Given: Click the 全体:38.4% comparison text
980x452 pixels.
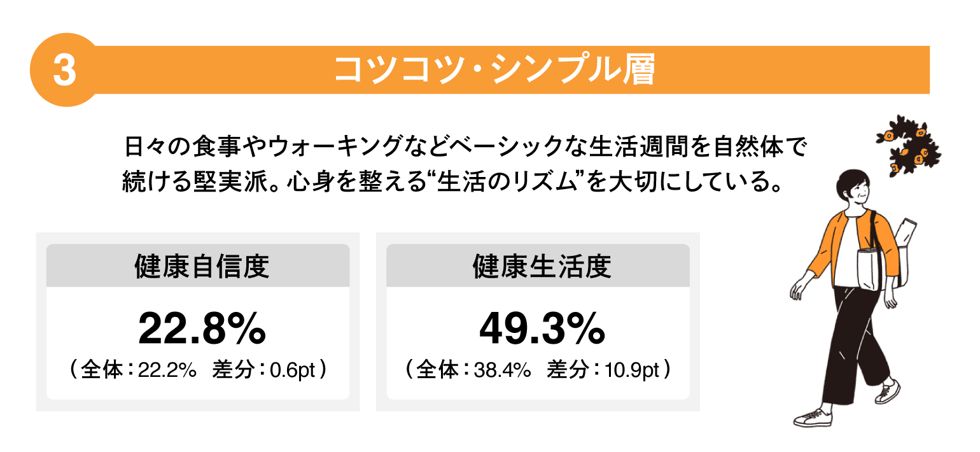Looking at the screenshot, I should [474, 371].
